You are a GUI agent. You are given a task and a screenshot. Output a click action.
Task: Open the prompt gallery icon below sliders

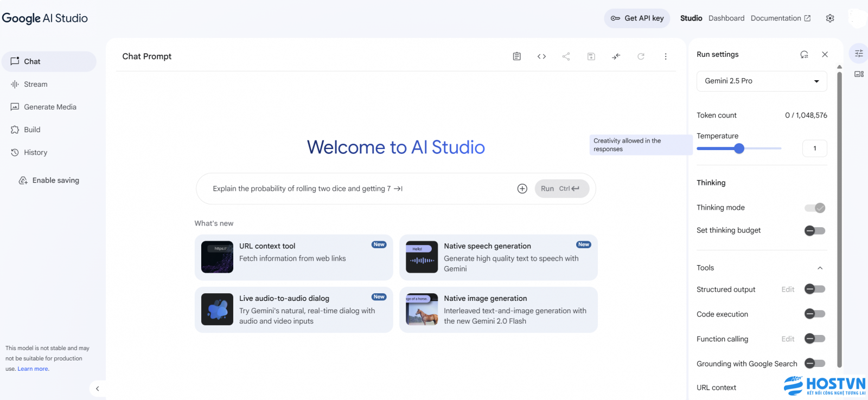click(x=859, y=74)
